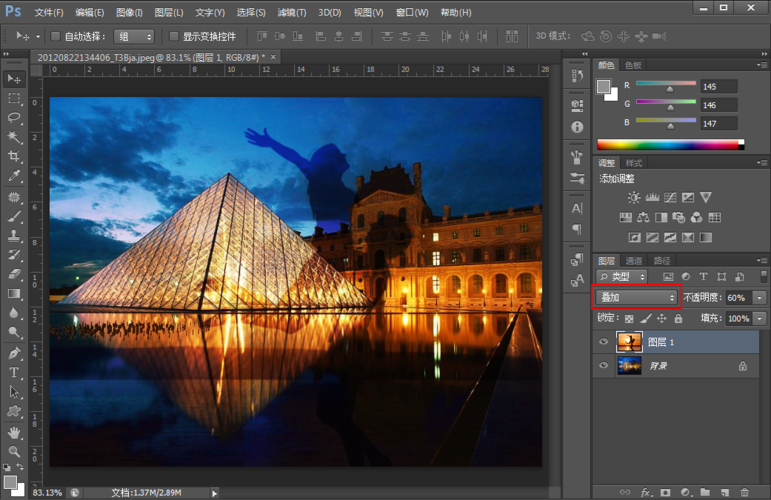Select the Eyedropper tool

(14, 176)
